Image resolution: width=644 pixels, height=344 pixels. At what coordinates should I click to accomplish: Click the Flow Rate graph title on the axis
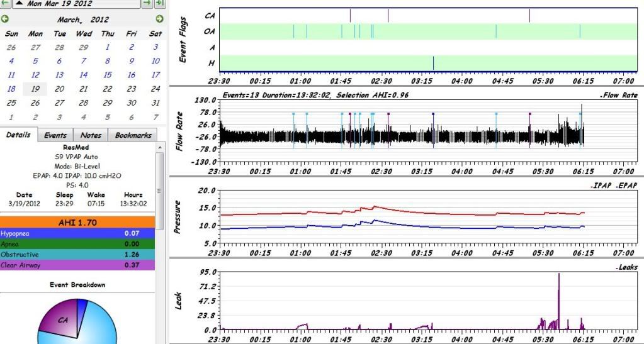[179, 131]
